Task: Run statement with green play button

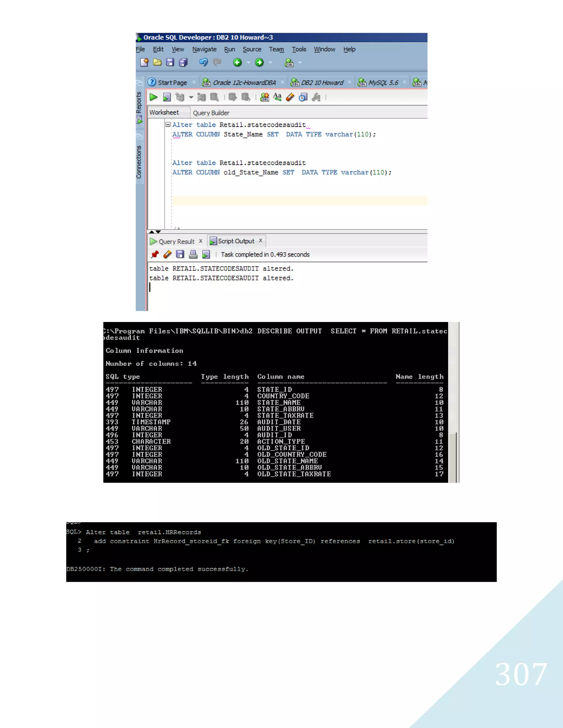Action: pyautogui.click(x=153, y=97)
